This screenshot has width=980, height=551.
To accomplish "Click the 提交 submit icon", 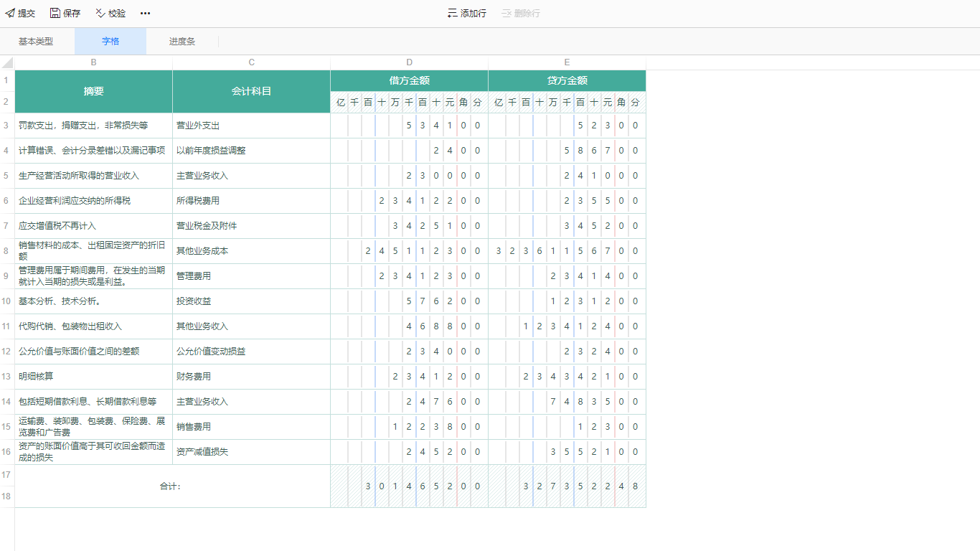I will (x=10, y=14).
